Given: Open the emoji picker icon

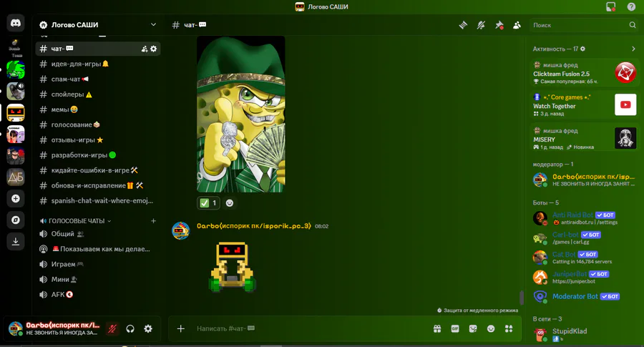Looking at the screenshot, I should pos(491,328).
